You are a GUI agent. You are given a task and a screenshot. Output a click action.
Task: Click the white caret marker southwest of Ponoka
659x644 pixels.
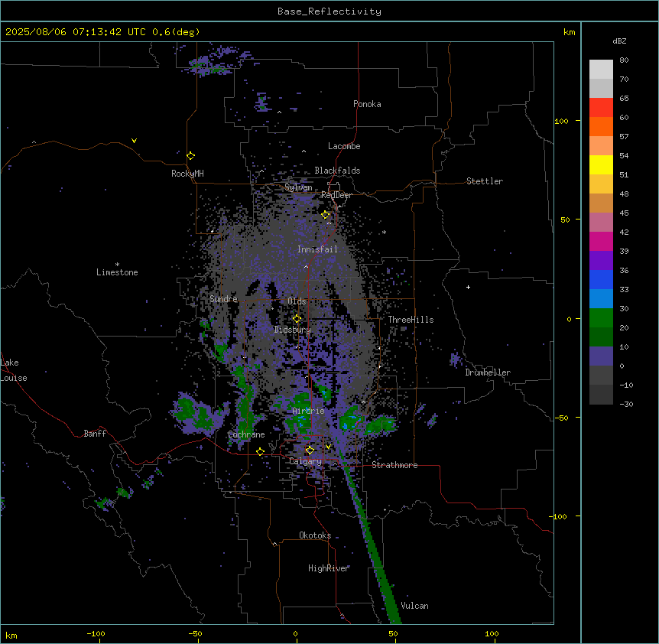pyautogui.click(x=280, y=112)
